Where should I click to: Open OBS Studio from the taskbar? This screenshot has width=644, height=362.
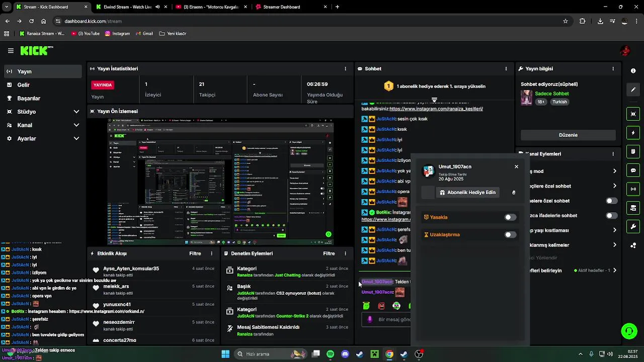coord(419,354)
